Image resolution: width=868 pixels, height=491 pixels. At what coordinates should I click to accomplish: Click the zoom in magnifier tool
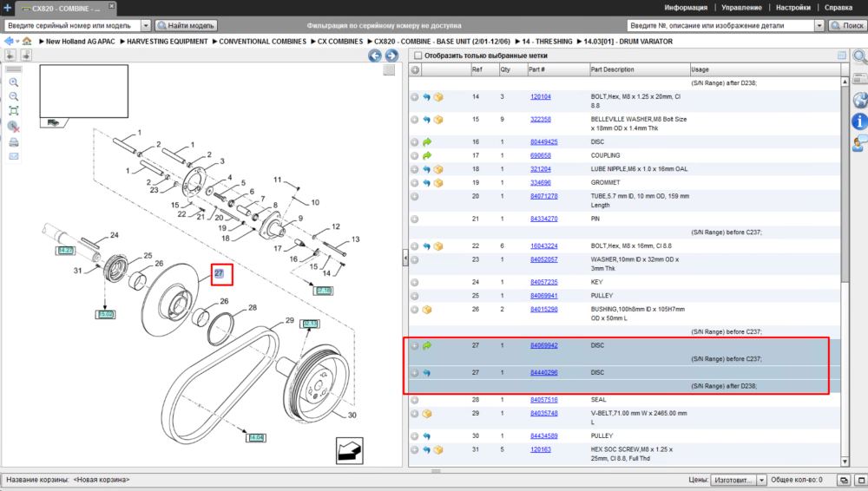coord(14,82)
